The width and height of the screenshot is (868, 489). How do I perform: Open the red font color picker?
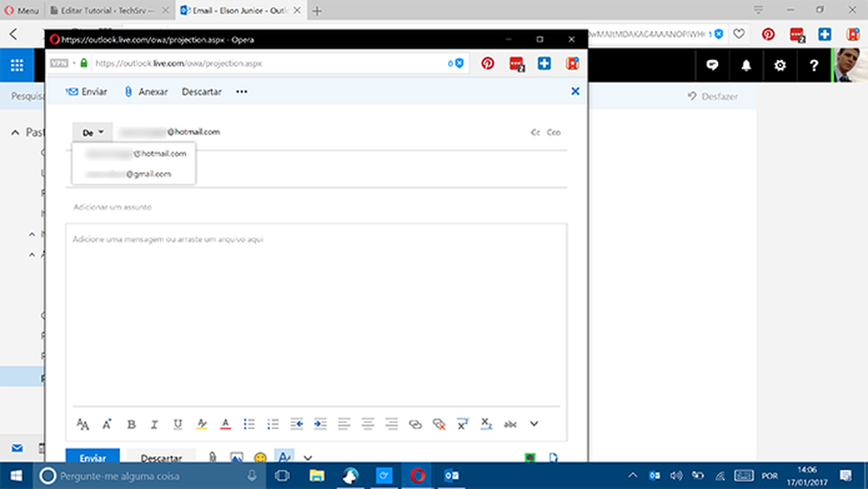click(x=225, y=425)
